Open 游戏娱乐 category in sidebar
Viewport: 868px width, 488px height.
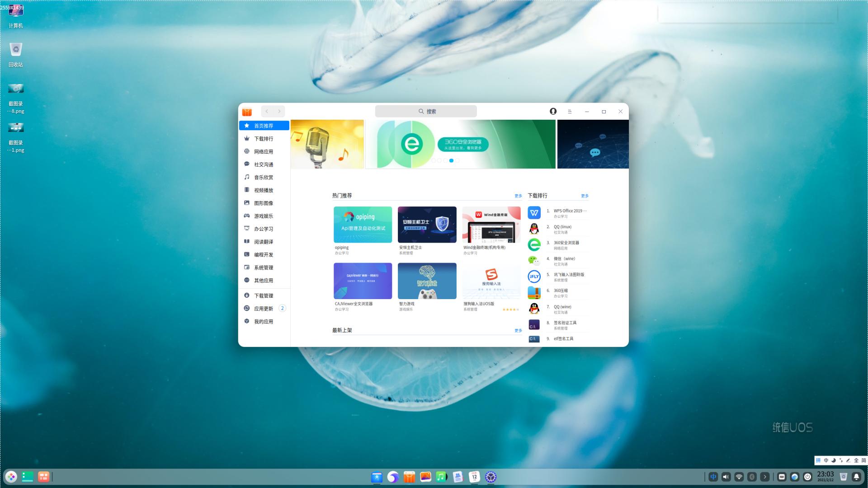[x=264, y=216]
